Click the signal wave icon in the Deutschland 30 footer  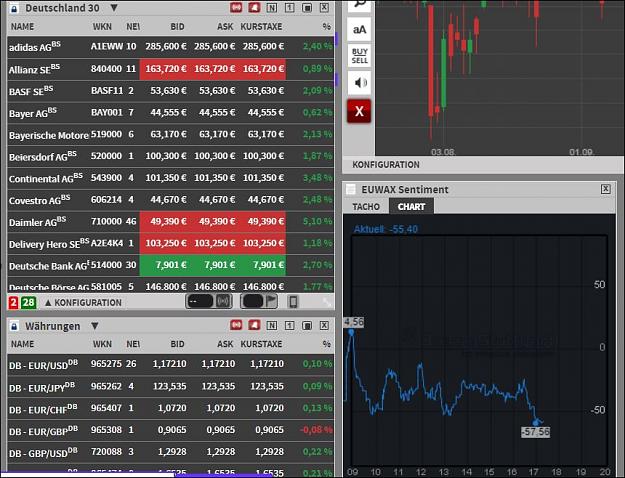223,301
